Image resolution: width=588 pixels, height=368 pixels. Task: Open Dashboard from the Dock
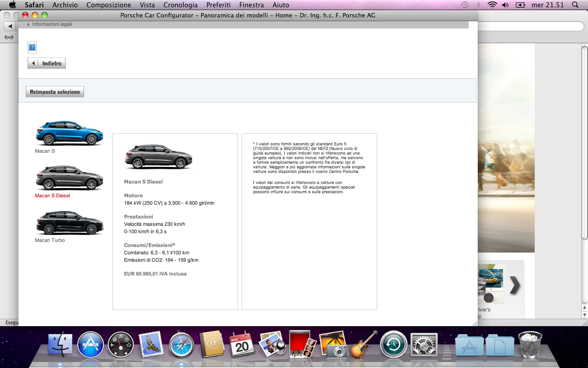(x=121, y=345)
